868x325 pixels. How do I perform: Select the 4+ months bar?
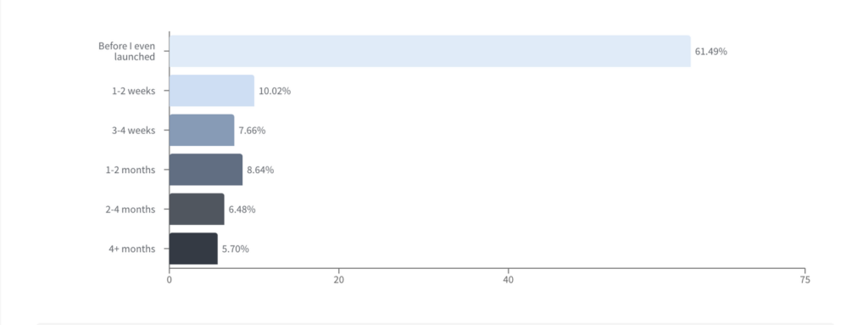(x=194, y=249)
